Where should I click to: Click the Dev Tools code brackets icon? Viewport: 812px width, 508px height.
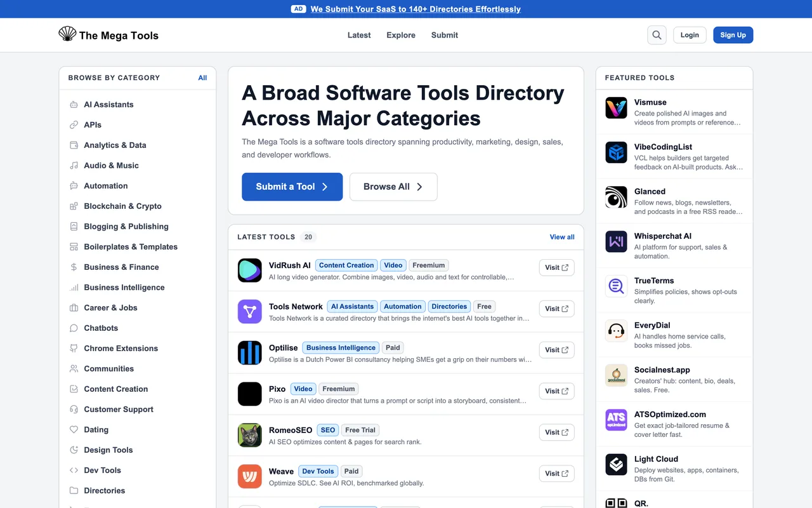(x=74, y=471)
